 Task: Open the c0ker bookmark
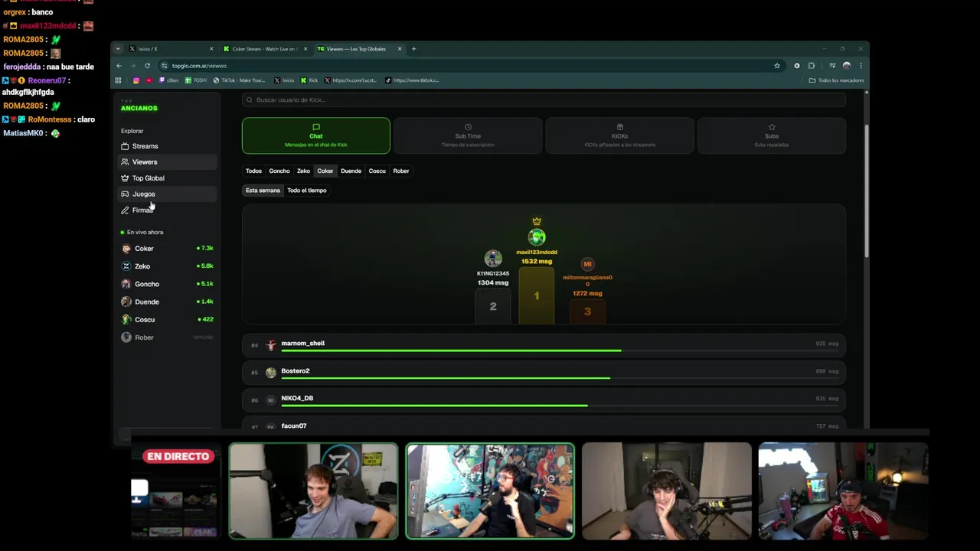coord(168,80)
